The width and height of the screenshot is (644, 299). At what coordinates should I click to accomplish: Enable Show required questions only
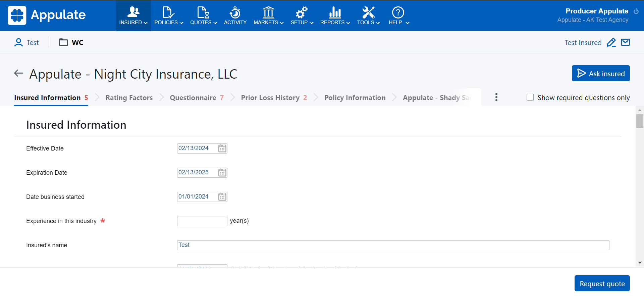click(x=530, y=97)
